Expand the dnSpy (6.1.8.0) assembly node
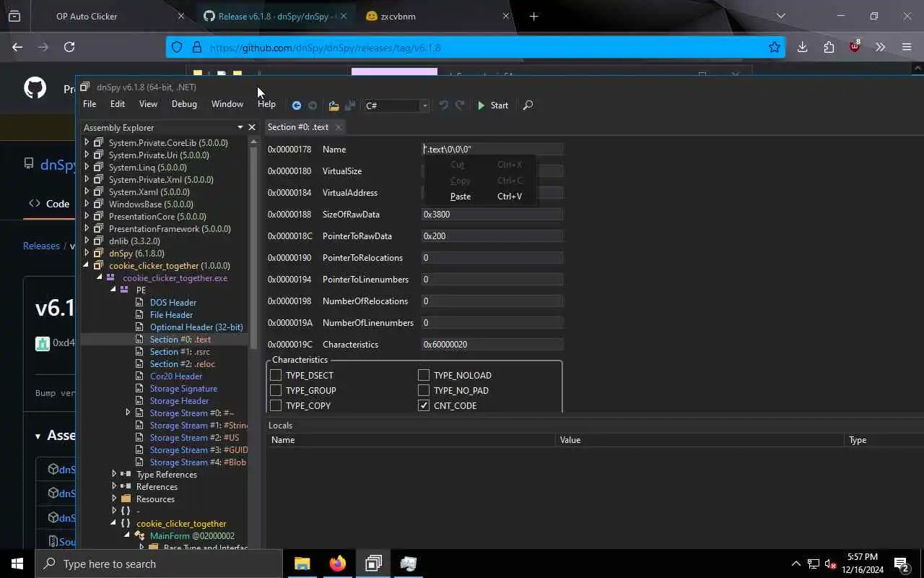The width and height of the screenshot is (924, 578). click(x=87, y=254)
